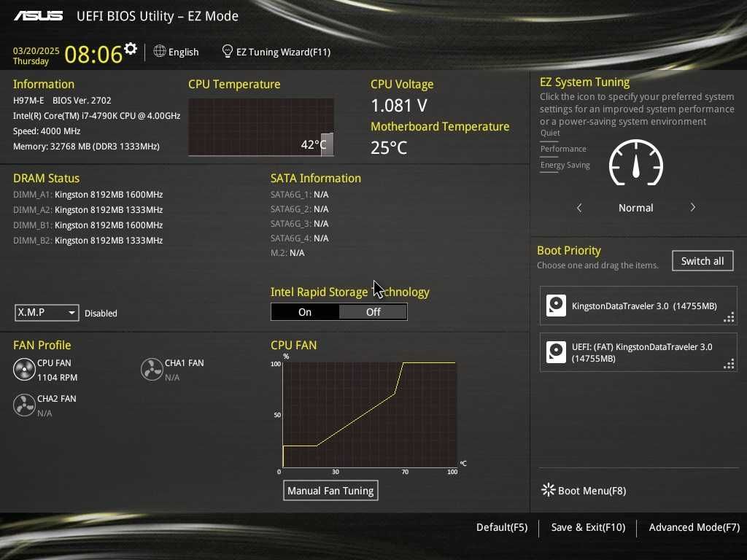The width and height of the screenshot is (747, 560).
Task: Click the KingstonDataTraveler 3.0 drive icon
Action: click(556, 306)
